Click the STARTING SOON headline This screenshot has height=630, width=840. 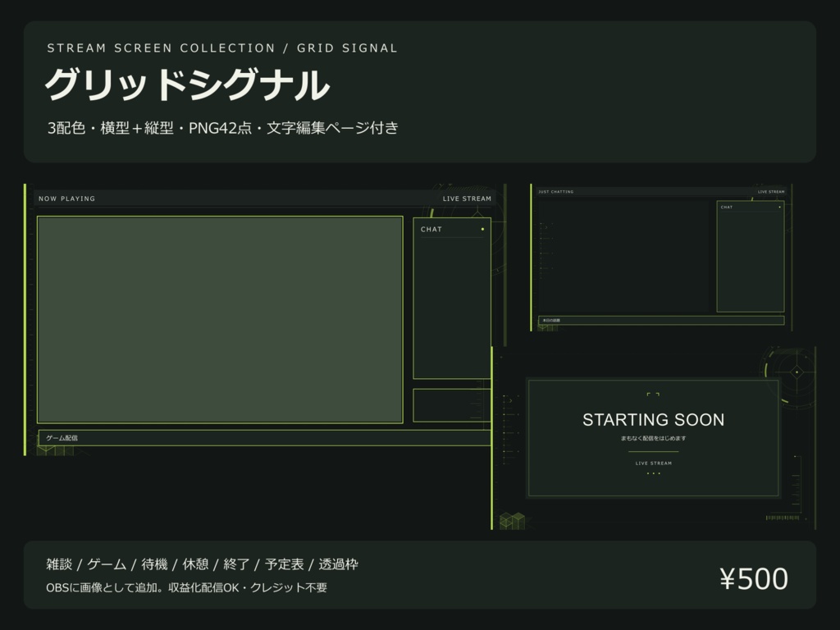(x=654, y=420)
